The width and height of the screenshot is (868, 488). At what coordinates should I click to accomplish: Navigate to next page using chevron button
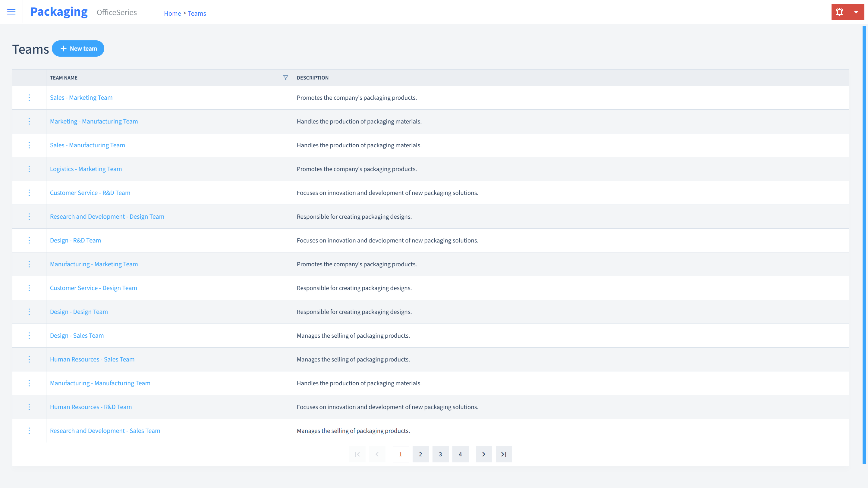[x=484, y=454]
